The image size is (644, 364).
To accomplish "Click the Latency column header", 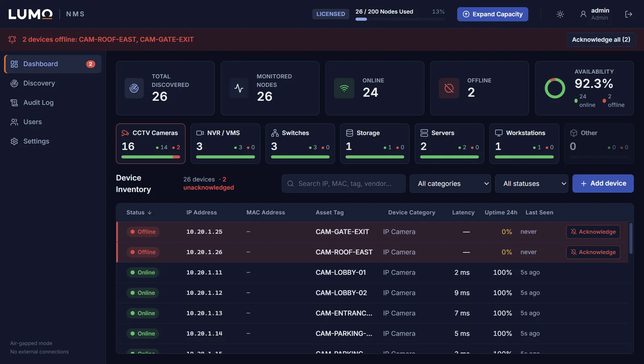I will [x=463, y=213].
